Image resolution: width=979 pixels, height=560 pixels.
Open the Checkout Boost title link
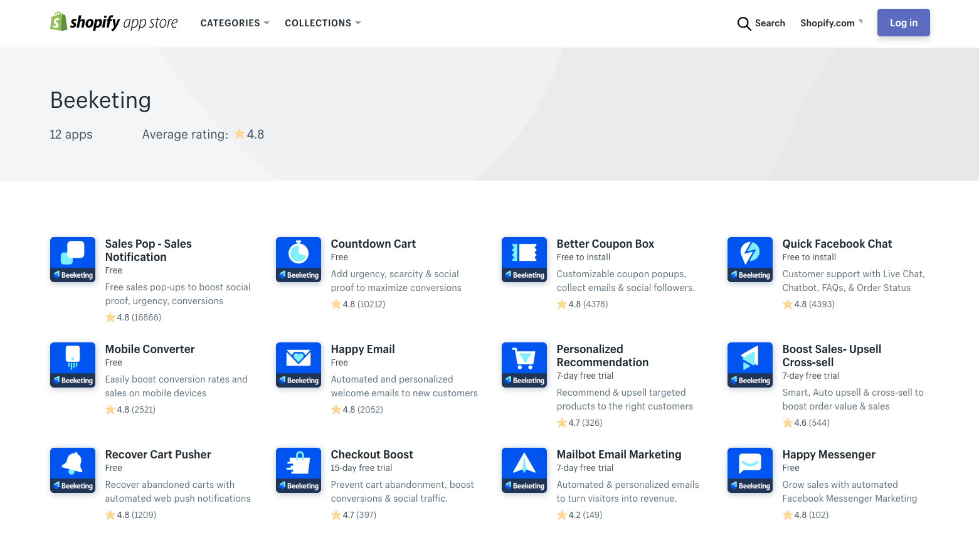pyautogui.click(x=372, y=455)
